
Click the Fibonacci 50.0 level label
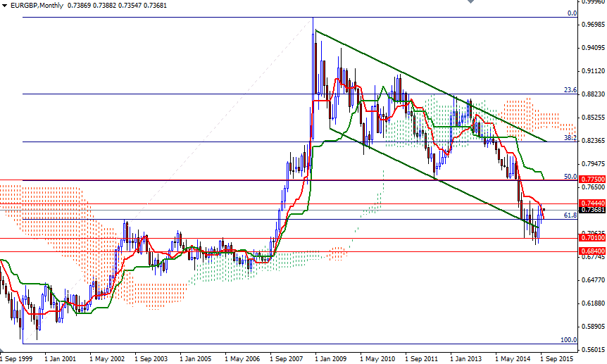(570, 177)
